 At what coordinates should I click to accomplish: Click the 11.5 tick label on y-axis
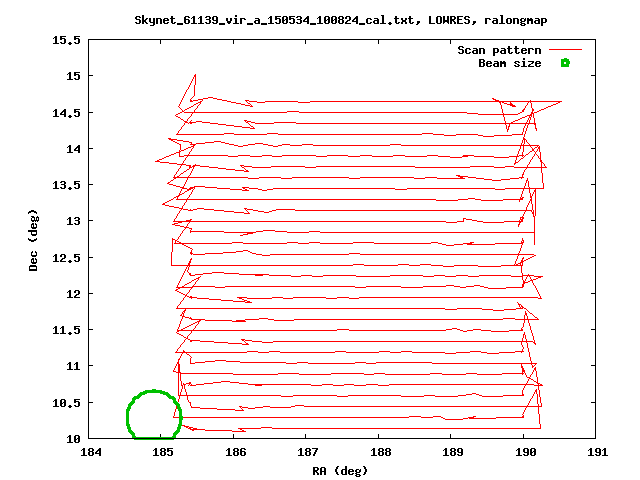pos(66,330)
